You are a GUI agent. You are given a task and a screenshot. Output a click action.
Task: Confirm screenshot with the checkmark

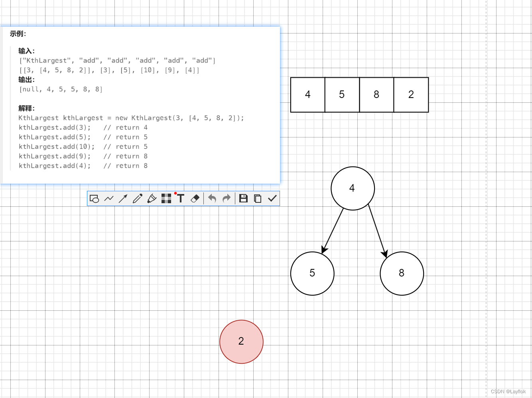[x=272, y=198]
